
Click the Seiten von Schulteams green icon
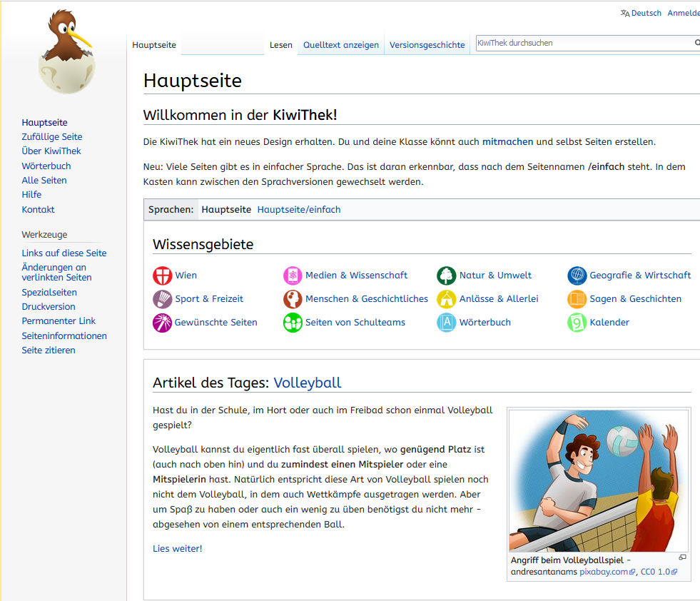293,323
